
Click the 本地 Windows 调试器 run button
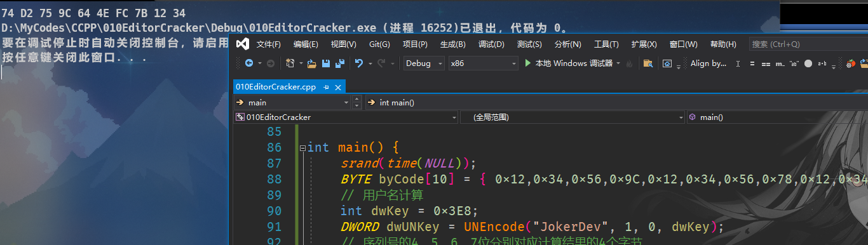click(x=568, y=63)
